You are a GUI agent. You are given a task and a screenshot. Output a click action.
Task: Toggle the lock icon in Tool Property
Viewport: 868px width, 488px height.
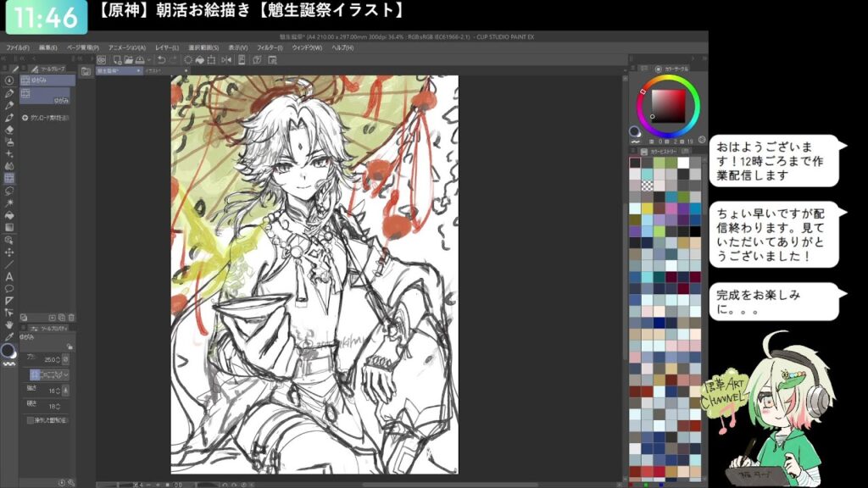(70, 346)
